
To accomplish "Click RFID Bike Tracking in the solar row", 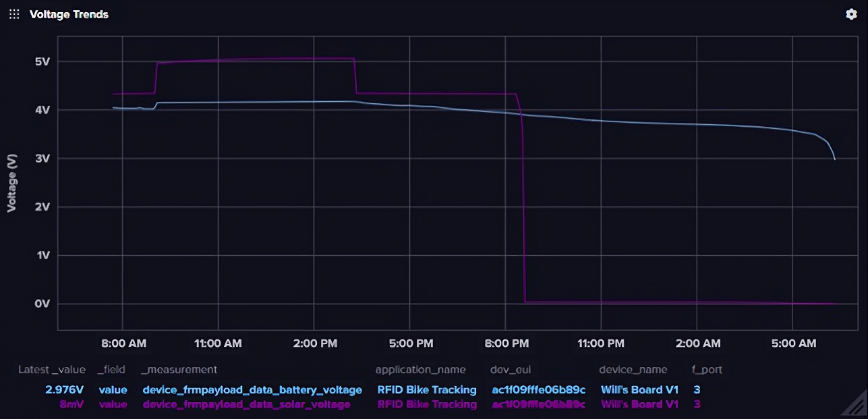I will pos(427,404).
